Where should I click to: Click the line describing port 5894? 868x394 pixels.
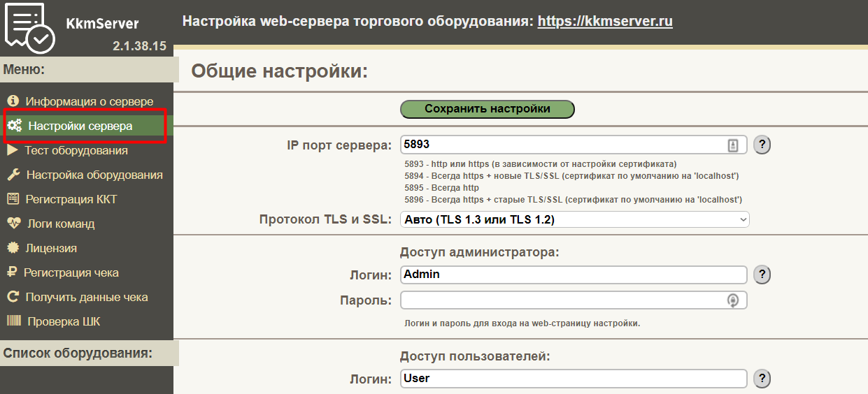tap(571, 176)
